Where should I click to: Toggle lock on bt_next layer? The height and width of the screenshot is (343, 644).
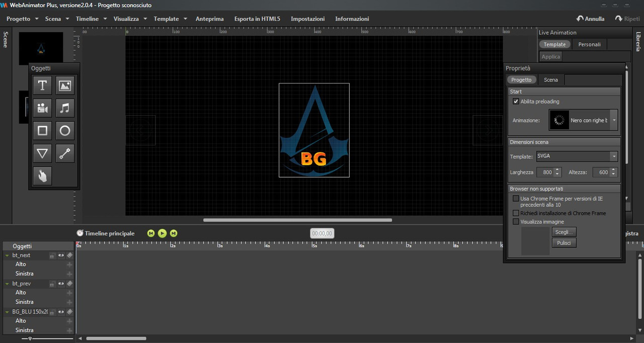click(x=52, y=255)
